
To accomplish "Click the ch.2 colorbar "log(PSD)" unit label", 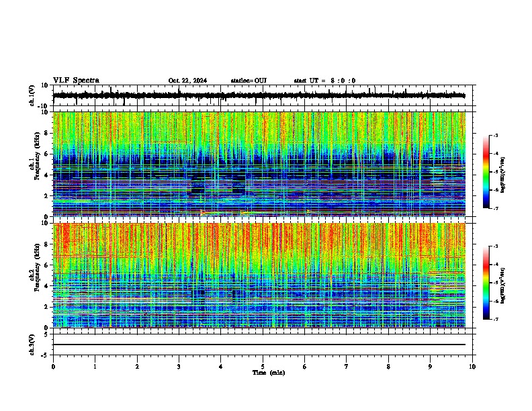I will 502,286.
